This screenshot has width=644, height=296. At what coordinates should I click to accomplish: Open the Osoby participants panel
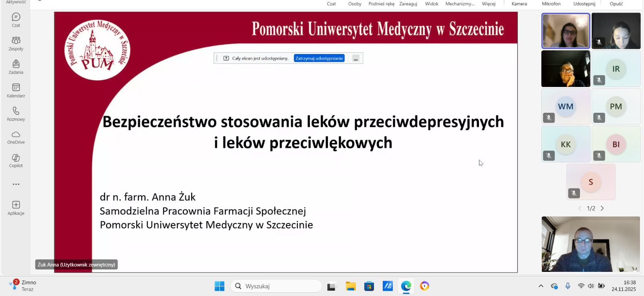tap(355, 4)
